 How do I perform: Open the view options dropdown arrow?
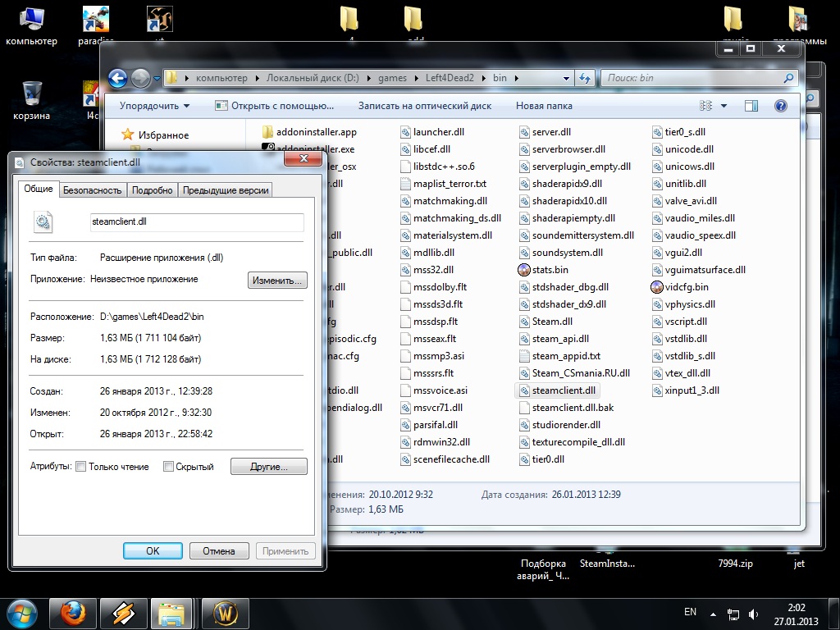click(x=724, y=106)
